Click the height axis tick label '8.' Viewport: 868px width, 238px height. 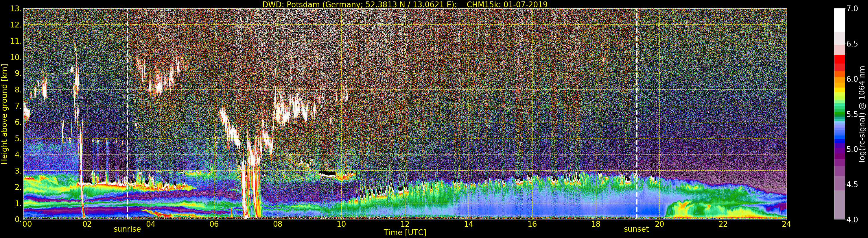point(18,90)
